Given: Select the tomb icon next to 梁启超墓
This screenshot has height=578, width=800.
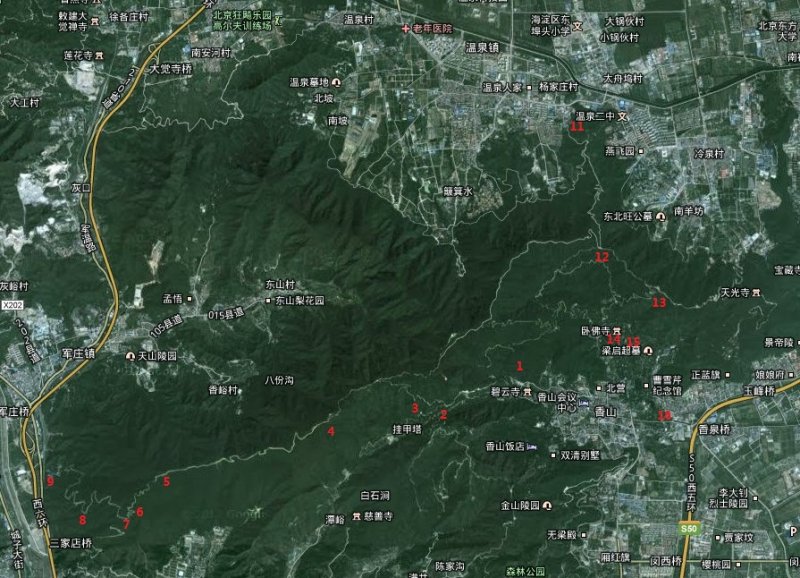Looking at the screenshot, I should (x=647, y=351).
